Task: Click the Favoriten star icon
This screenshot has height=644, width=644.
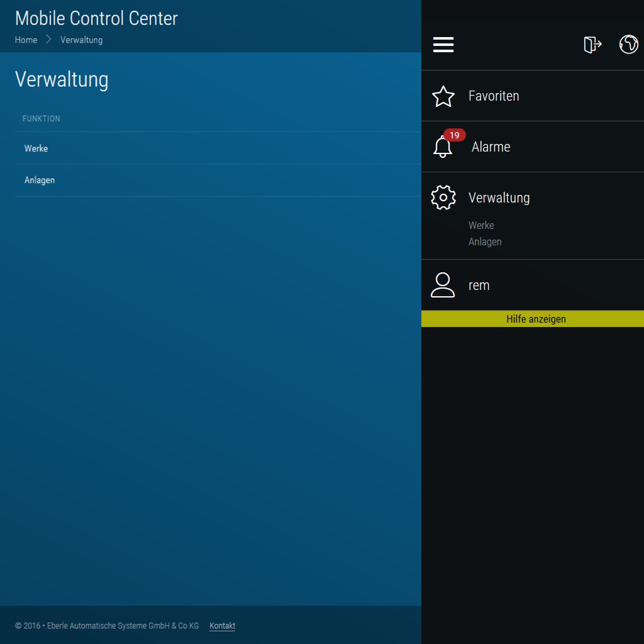Action: (x=443, y=96)
